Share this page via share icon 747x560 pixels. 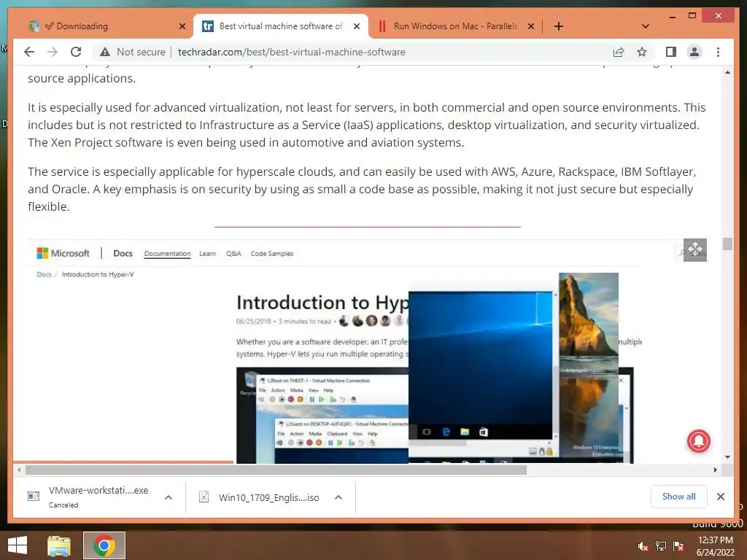click(x=619, y=52)
